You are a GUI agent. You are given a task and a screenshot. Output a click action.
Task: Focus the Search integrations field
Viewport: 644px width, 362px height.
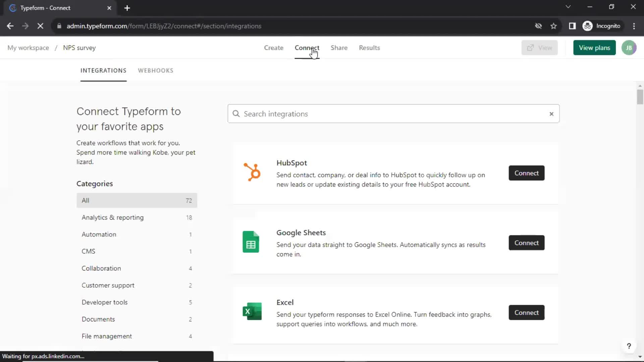393,114
